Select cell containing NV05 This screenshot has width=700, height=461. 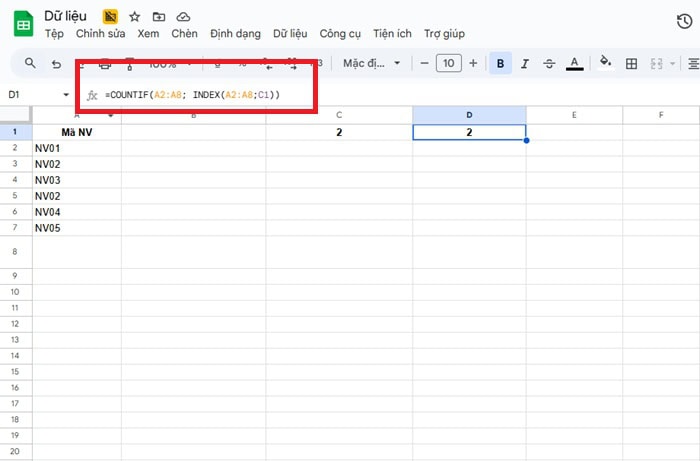coord(77,228)
